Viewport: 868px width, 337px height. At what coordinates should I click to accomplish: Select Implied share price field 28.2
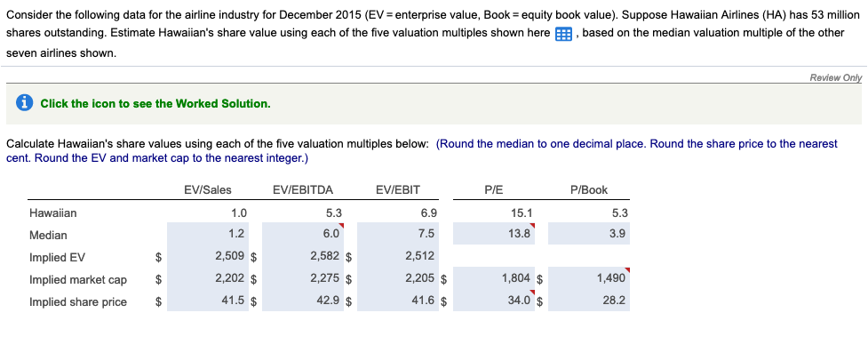[x=590, y=300]
